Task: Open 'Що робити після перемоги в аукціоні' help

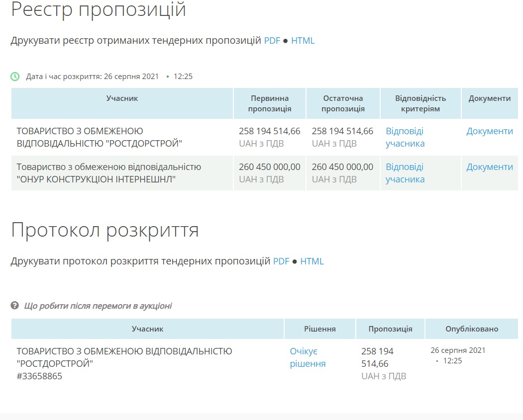Action: pos(98,306)
